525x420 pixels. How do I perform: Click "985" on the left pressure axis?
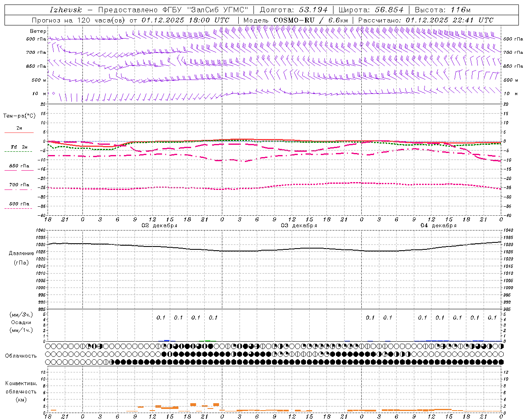pos(43,309)
